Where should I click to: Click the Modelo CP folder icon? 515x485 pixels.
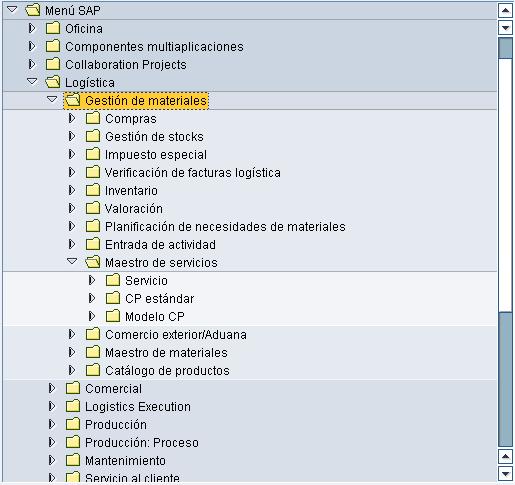tap(113, 316)
